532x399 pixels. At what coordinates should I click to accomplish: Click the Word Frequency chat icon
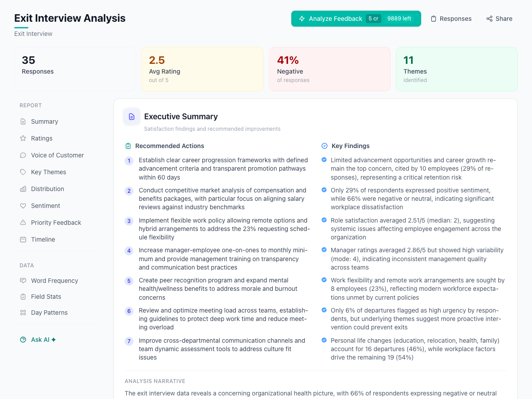23,280
